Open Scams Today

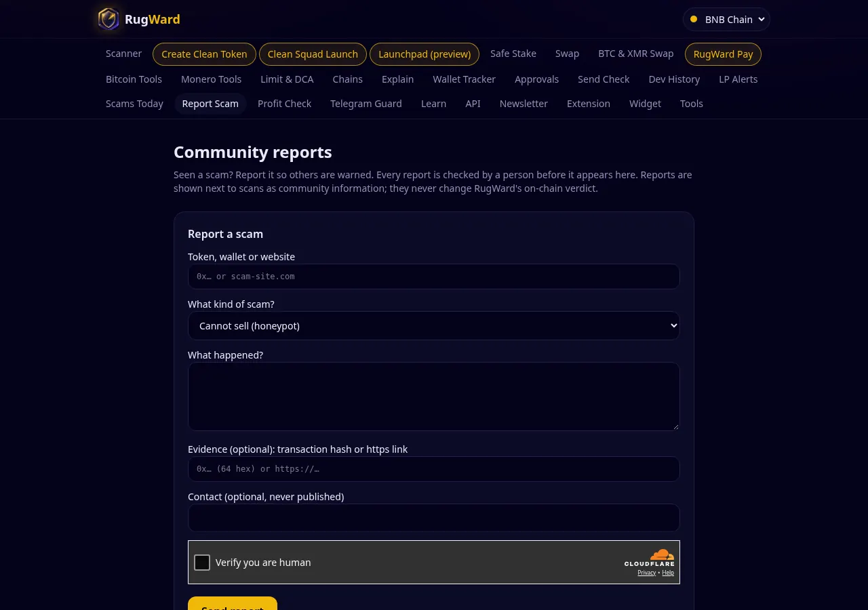(134, 104)
